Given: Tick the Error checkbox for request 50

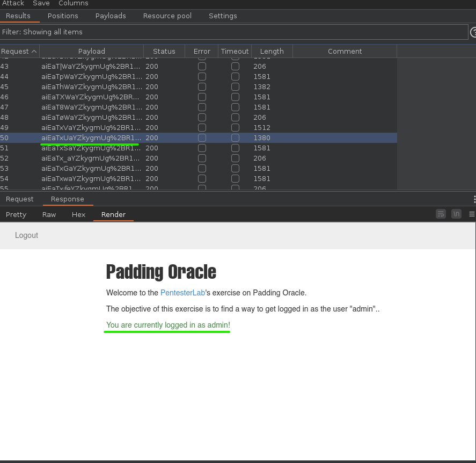Looking at the screenshot, I should pos(202,138).
